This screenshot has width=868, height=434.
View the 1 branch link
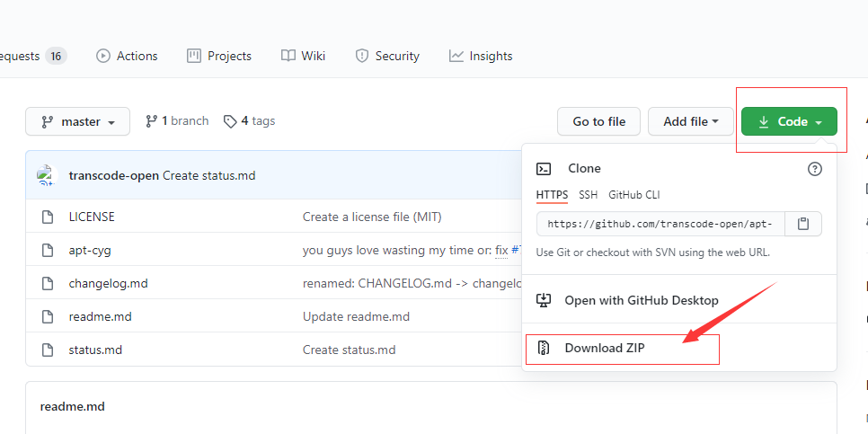pos(177,120)
